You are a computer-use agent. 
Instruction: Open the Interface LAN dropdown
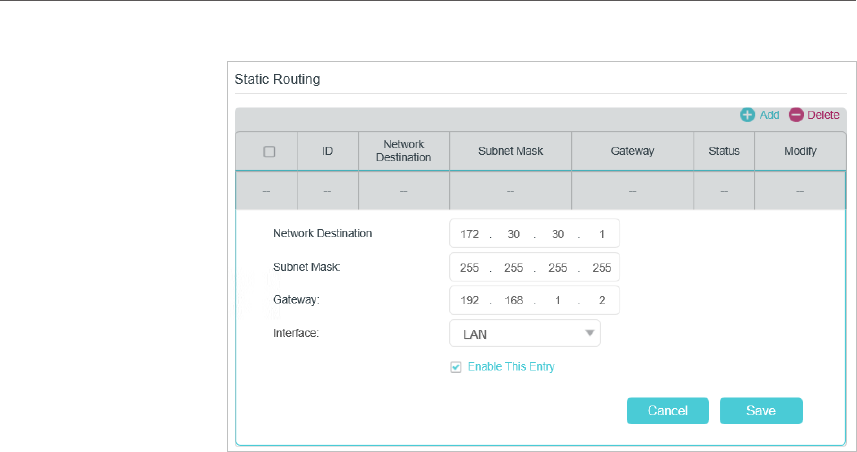pos(524,333)
